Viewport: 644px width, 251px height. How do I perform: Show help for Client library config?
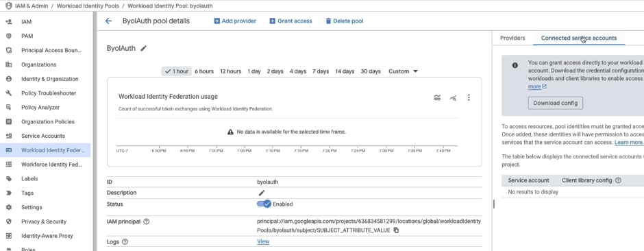pos(618,180)
